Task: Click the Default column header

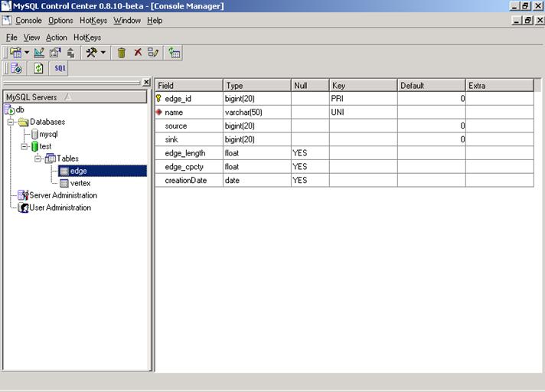Action: click(x=432, y=86)
